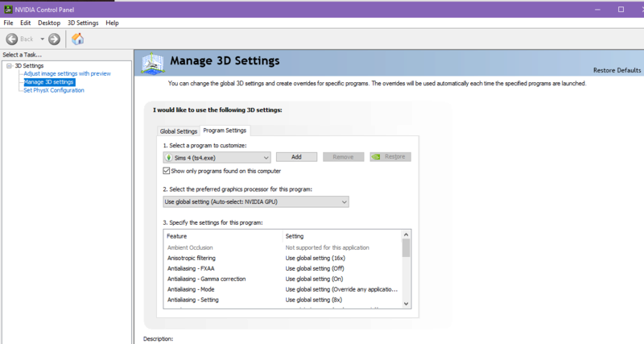
Task: Open the Home icon in toolbar
Action: [x=77, y=39]
